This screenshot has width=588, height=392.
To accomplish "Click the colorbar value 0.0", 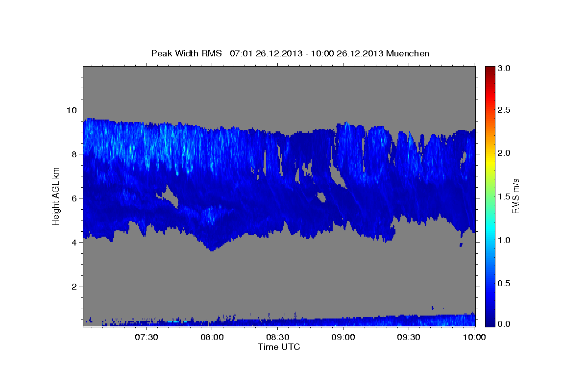I will click(x=504, y=324).
